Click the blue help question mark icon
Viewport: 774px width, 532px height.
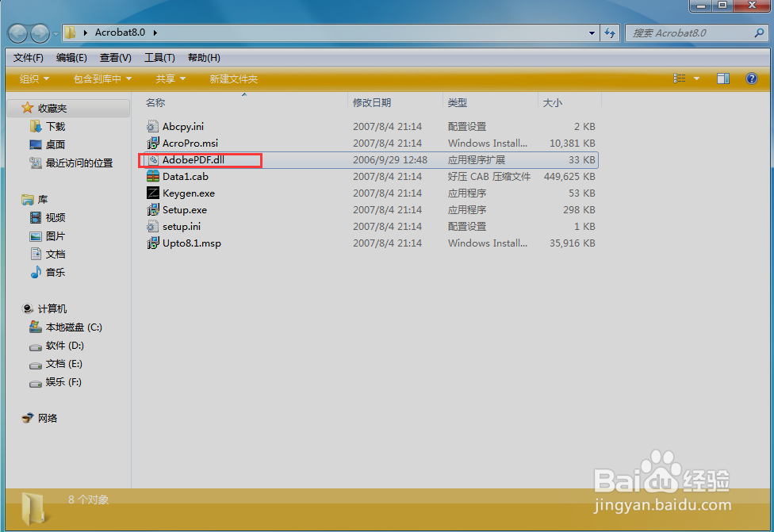(x=751, y=78)
